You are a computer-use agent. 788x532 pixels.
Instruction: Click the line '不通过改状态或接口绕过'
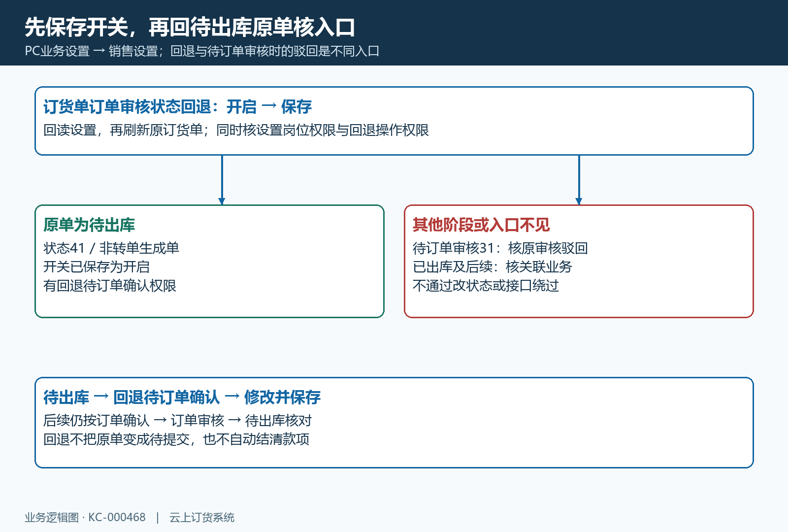point(486,285)
